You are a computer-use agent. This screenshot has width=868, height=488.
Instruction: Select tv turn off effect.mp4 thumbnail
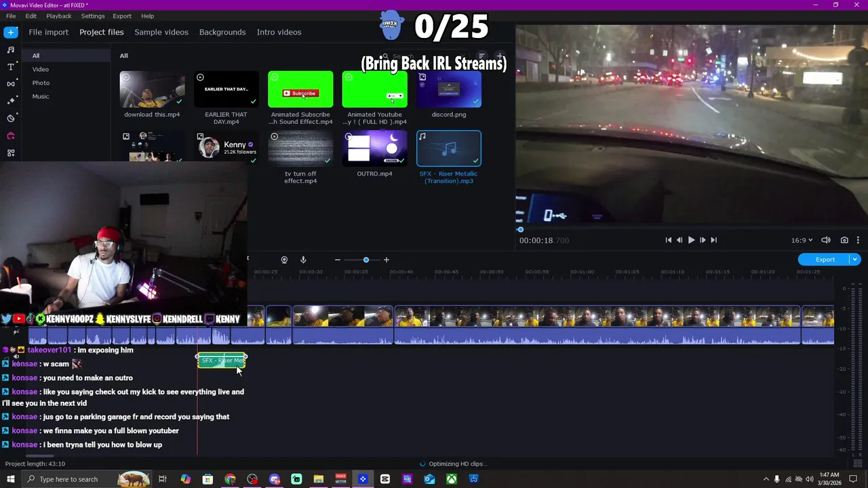tap(300, 148)
